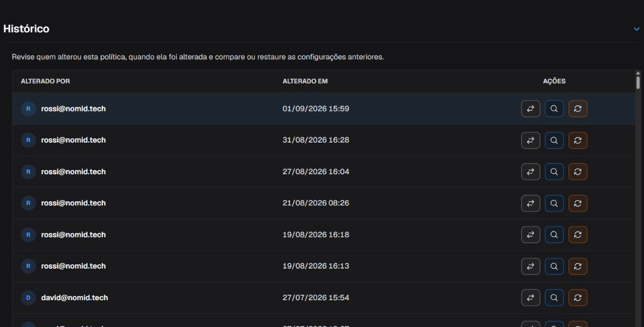The height and width of the screenshot is (327, 644).
Task: Click rossi@nomid.tech in the 21/08/2026 row
Action: [x=74, y=203]
